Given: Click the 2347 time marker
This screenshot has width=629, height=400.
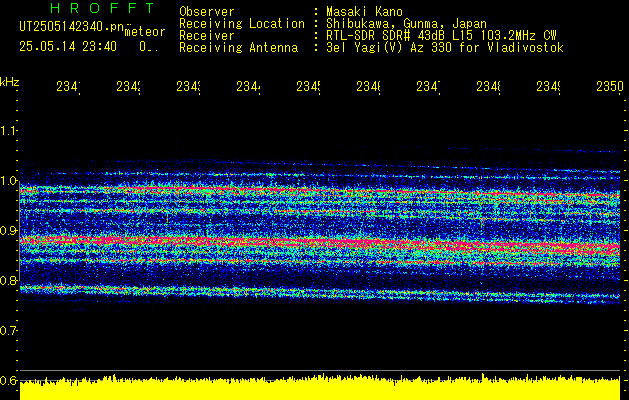Looking at the screenshot, I should 428,87.
